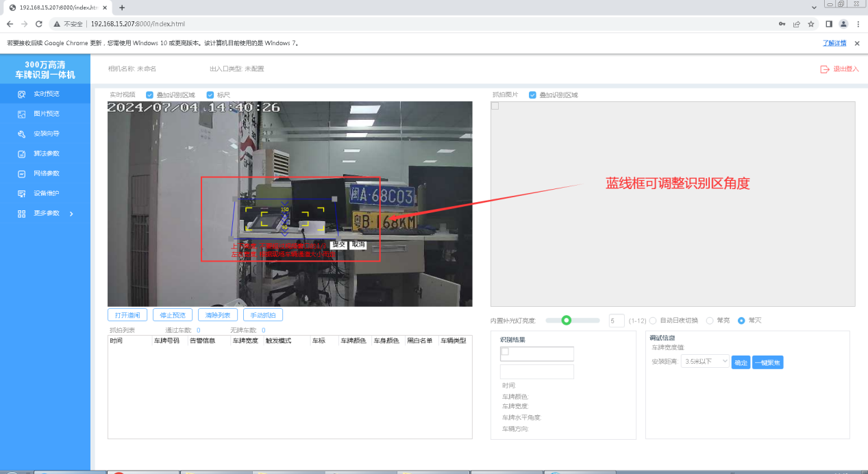The height and width of the screenshot is (474, 868).
Task: Click the 图片预览 sidebar icon
Action: [21, 114]
